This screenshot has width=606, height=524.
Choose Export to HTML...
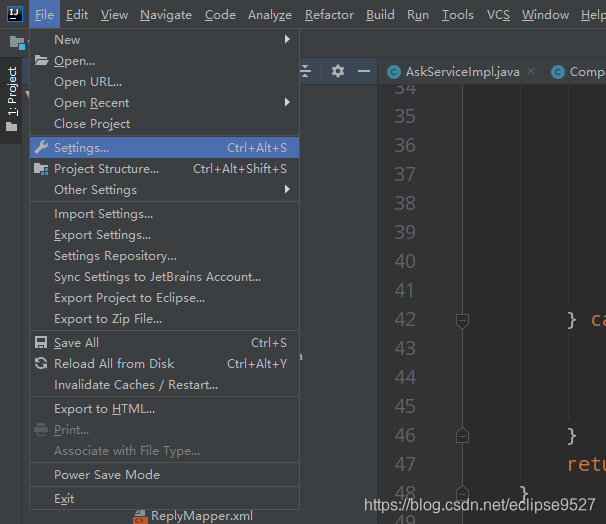(x=164, y=409)
